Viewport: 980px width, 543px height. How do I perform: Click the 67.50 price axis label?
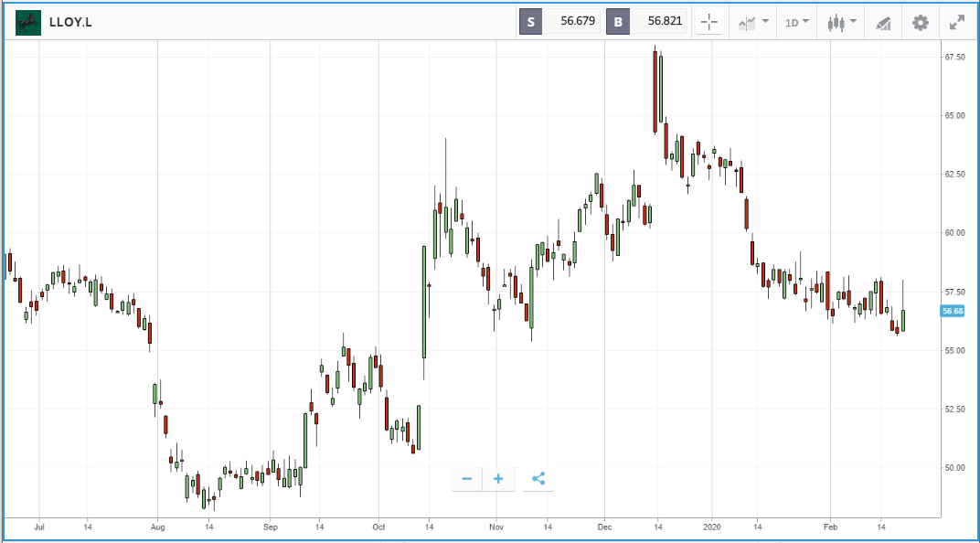pyautogui.click(x=954, y=57)
